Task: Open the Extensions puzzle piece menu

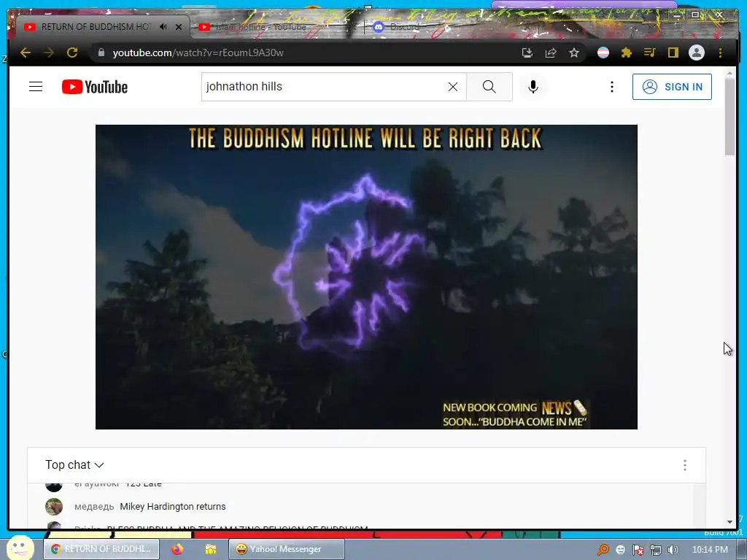Action: point(627,52)
